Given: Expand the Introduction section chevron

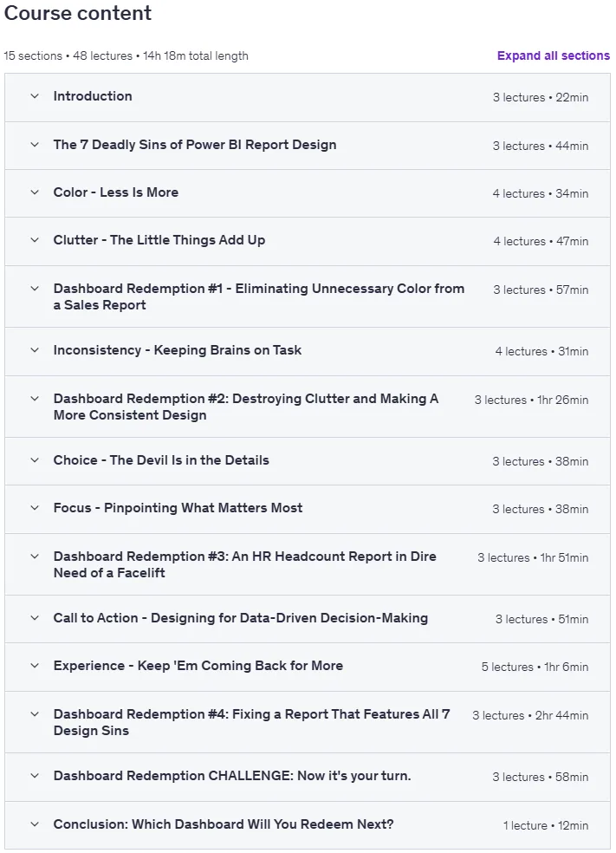Looking at the screenshot, I should point(35,96).
